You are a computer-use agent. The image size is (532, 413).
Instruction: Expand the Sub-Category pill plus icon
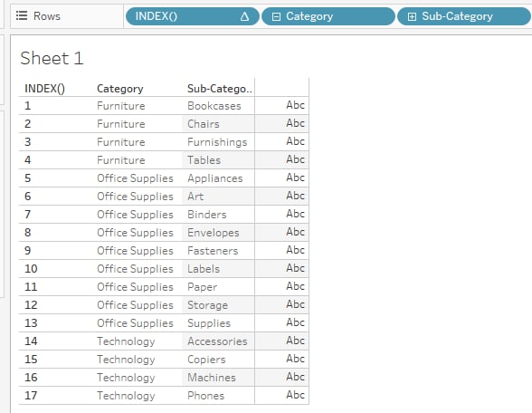pos(412,16)
